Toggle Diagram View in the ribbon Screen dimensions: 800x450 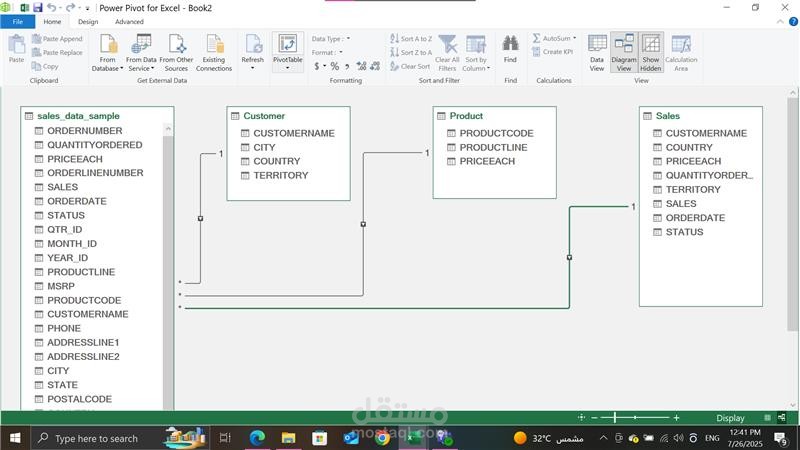coord(624,52)
